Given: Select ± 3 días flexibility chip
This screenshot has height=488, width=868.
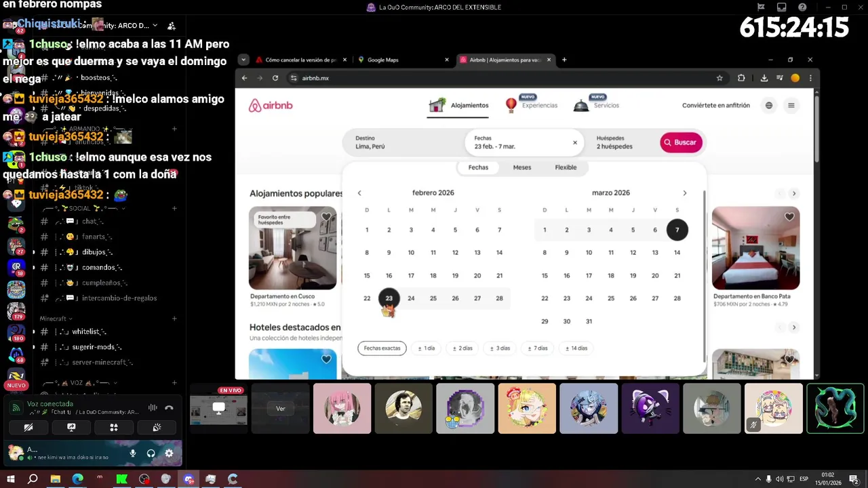Looking at the screenshot, I should 500,348.
